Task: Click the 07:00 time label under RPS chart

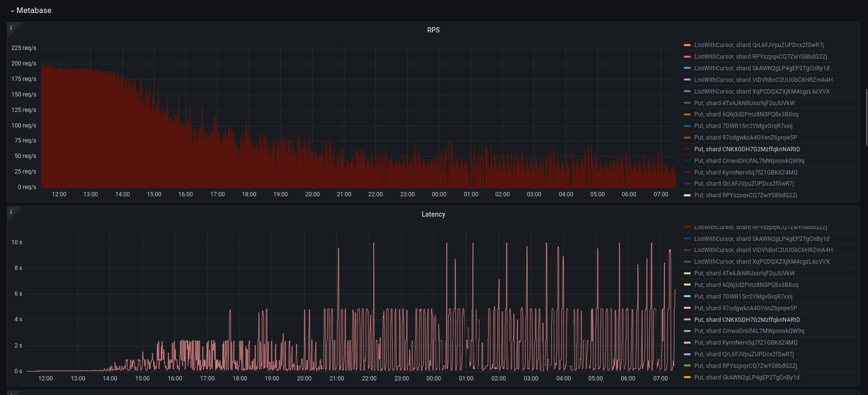Action: pos(661,194)
